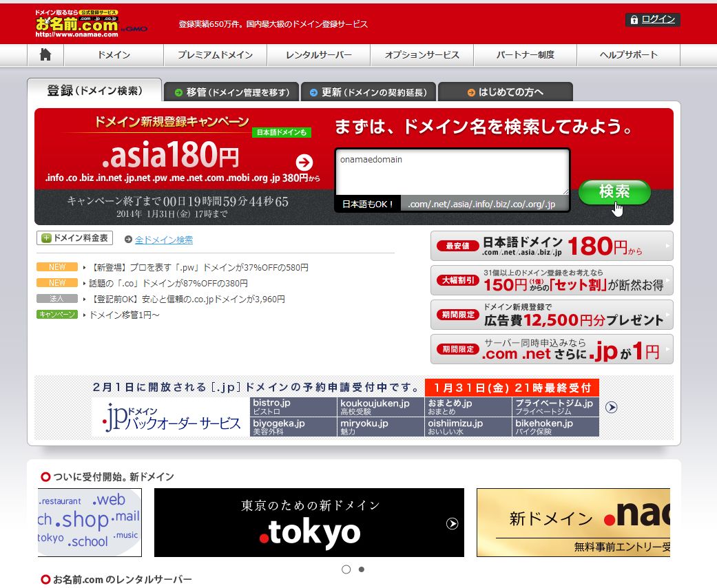Follow the 全ドメイン検索 link
The image size is (717, 588).
tap(164, 240)
